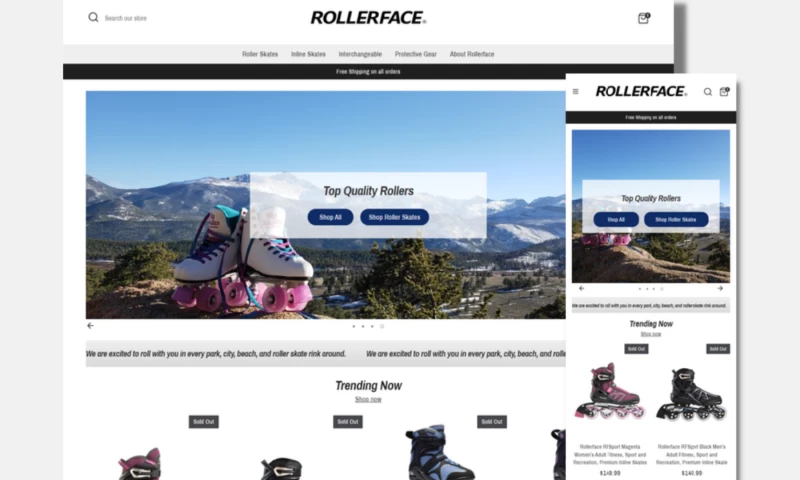Image resolution: width=800 pixels, height=480 pixels.
Task: Open Inline Skates menu item
Action: coord(308,54)
